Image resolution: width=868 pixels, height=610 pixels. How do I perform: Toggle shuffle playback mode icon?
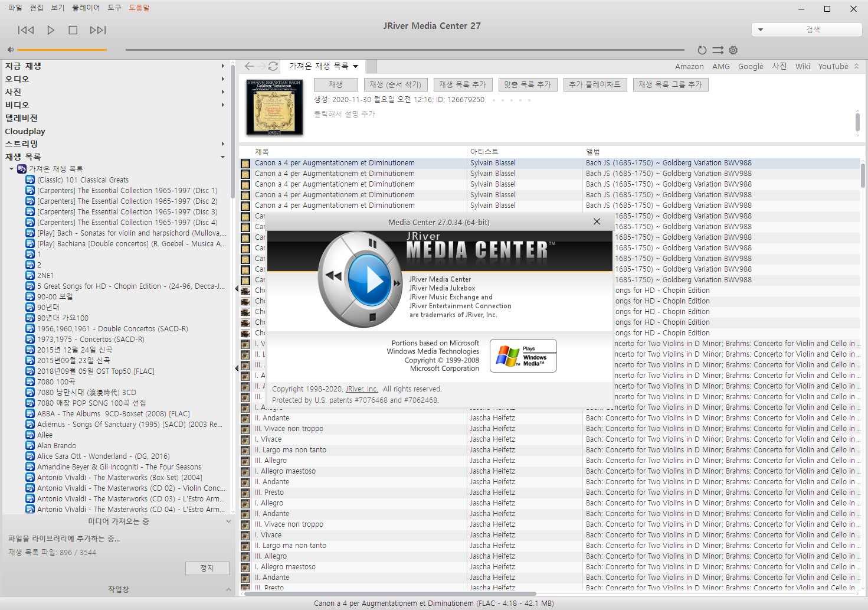pyautogui.click(x=718, y=50)
